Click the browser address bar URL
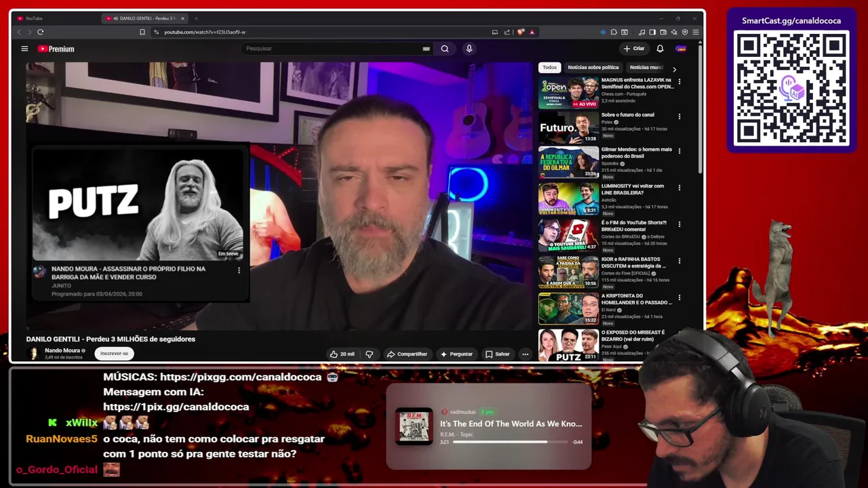The width and height of the screenshot is (868, 488). [x=205, y=32]
